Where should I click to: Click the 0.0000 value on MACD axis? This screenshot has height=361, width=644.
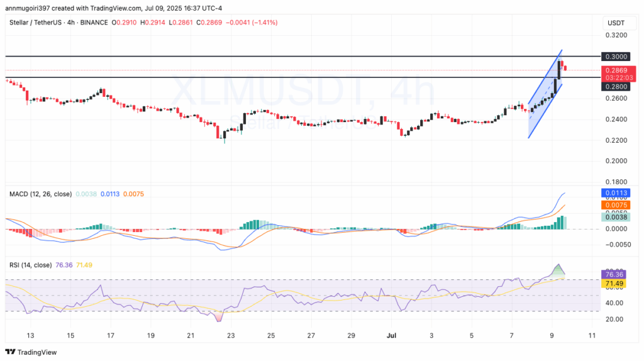point(616,229)
